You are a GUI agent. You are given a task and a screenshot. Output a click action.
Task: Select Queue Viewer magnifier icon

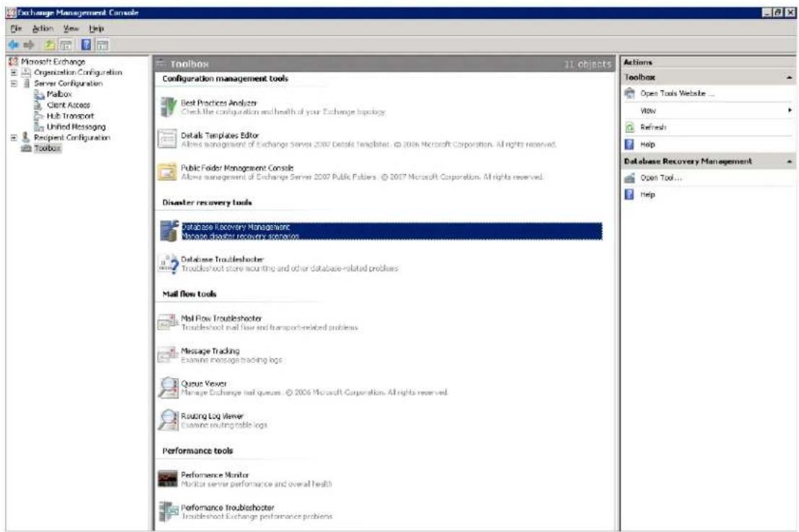point(168,388)
